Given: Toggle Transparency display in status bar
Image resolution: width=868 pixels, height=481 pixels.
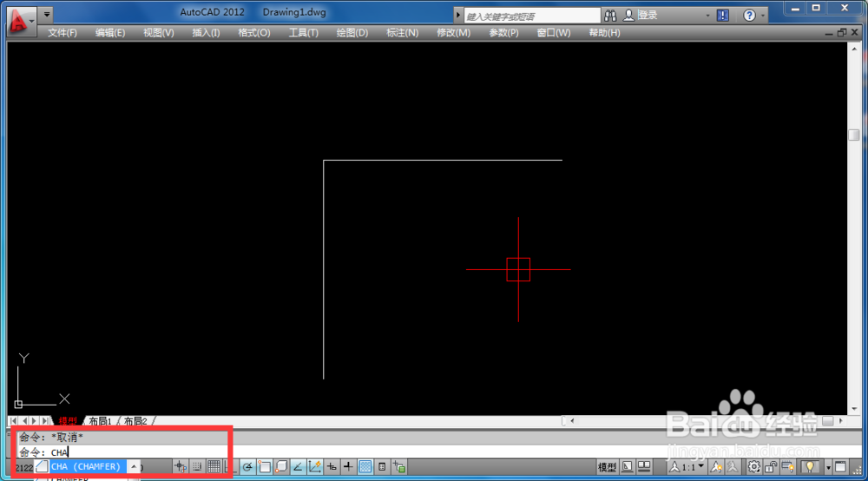Looking at the screenshot, I should pyautogui.click(x=365, y=467).
